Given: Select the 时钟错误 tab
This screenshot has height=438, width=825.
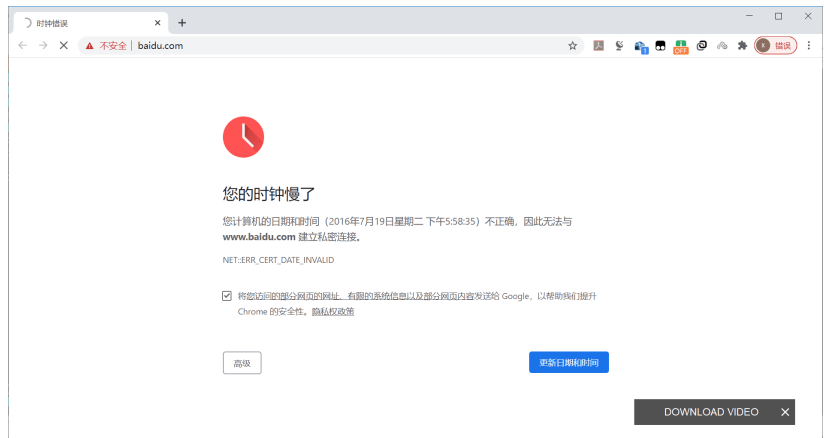Looking at the screenshot, I should click(x=89, y=23).
